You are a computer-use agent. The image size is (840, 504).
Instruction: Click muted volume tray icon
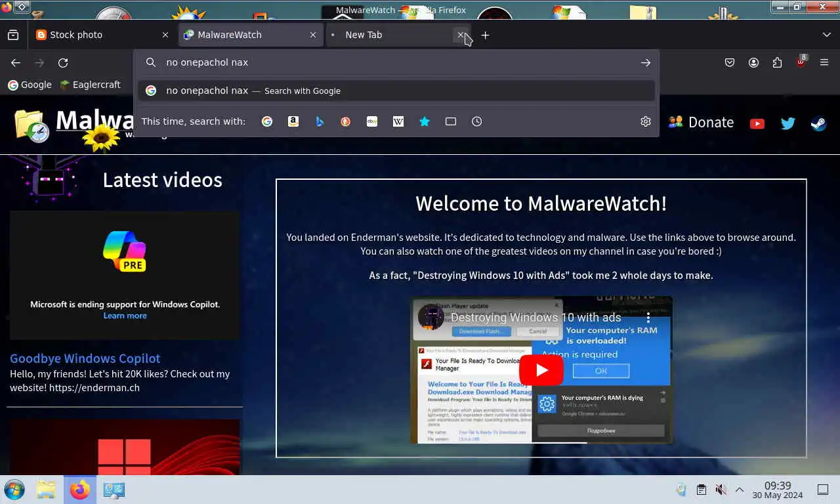pos(721,490)
